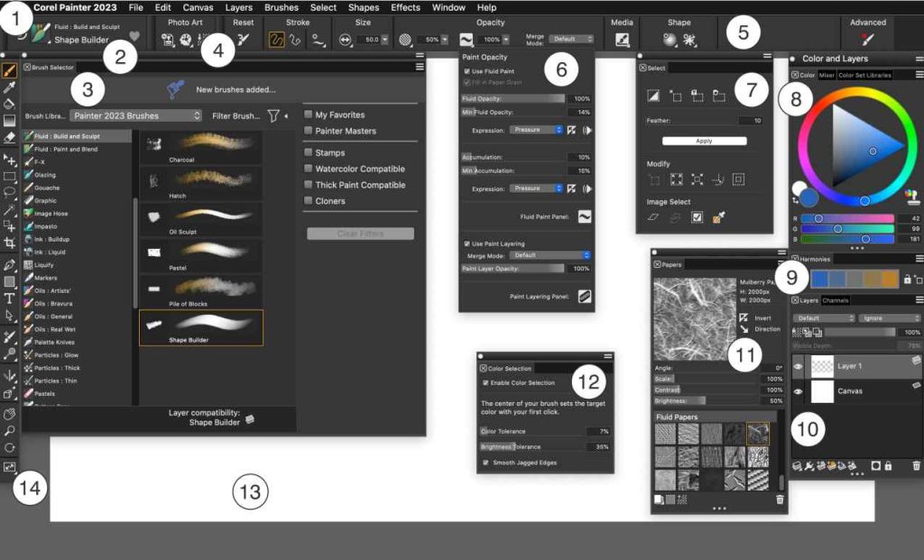The image size is (924, 560).
Task: Open the Ignore composite depth dropdown
Action: [889, 318]
